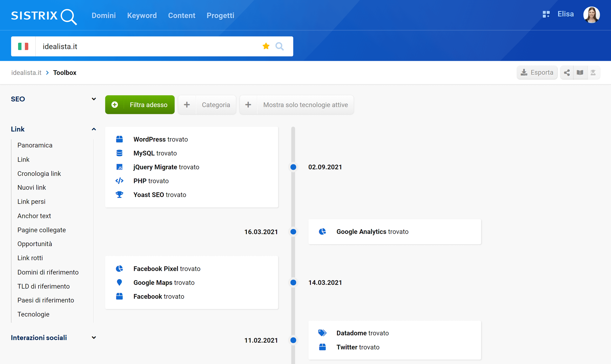The image size is (611, 364).
Task: Click the jQuery Migrate JS icon
Action: [x=120, y=167]
